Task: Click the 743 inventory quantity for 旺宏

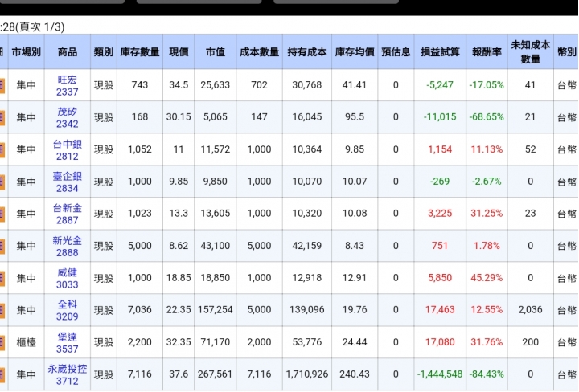Action: (x=140, y=85)
